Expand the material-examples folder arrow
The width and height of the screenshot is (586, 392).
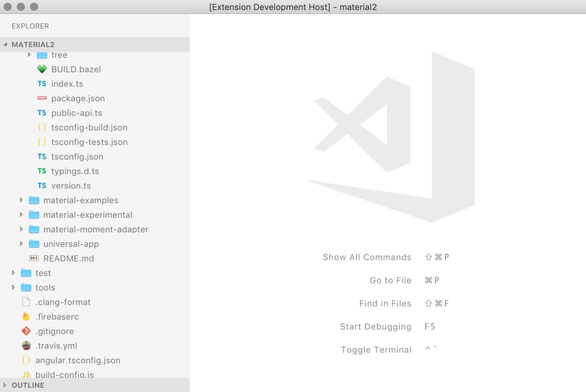21,200
